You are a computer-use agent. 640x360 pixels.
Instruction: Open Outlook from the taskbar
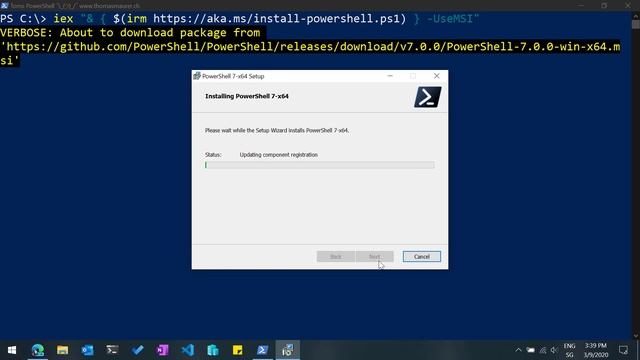[x=87, y=350]
